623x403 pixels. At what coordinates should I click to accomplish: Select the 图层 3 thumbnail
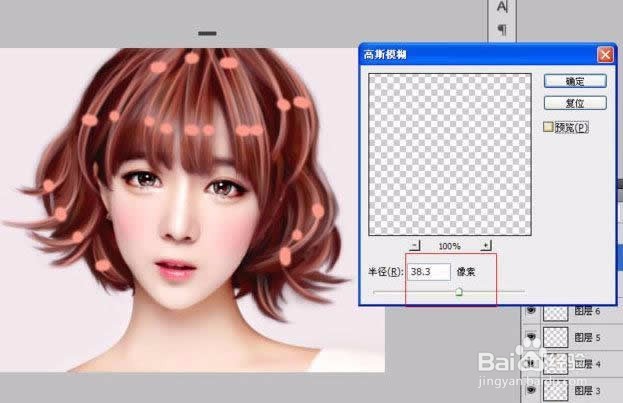click(x=555, y=390)
